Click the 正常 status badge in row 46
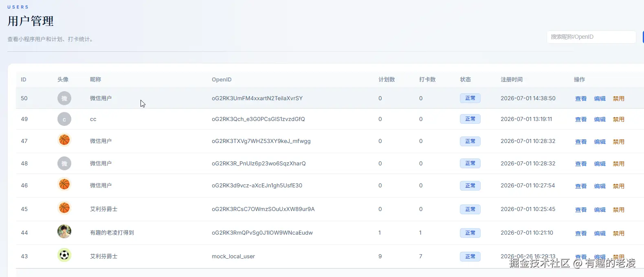Screen dimensions: 644x277 [x=470, y=186]
